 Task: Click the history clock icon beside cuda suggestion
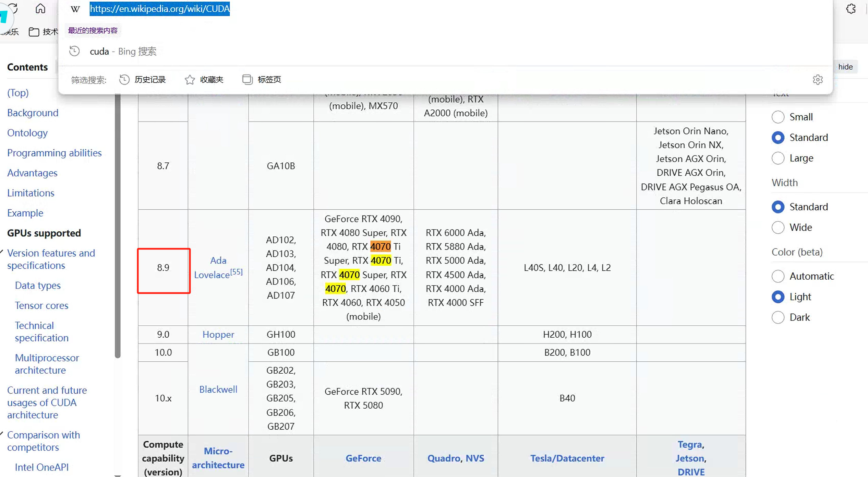pyautogui.click(x=74, y=51)
